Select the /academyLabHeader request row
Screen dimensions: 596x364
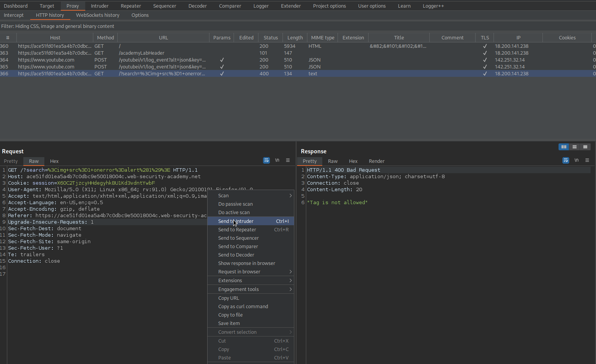coord(298,53)
